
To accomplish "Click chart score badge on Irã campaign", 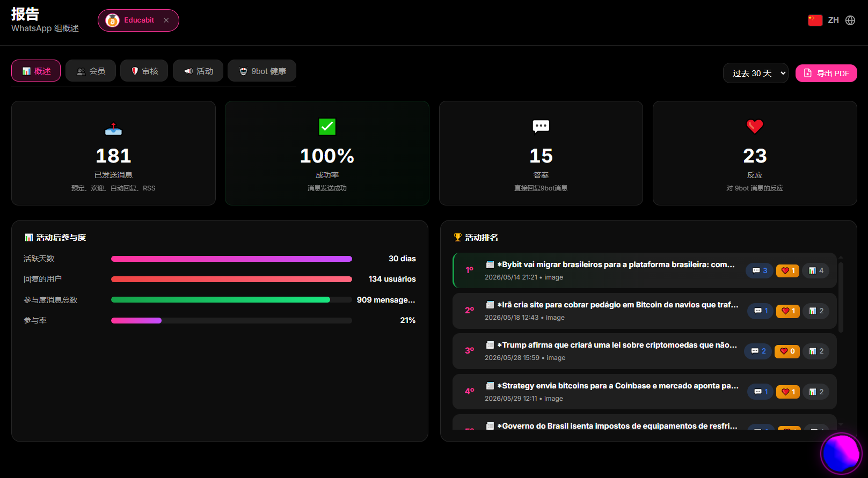I will (x=816, y=311).
